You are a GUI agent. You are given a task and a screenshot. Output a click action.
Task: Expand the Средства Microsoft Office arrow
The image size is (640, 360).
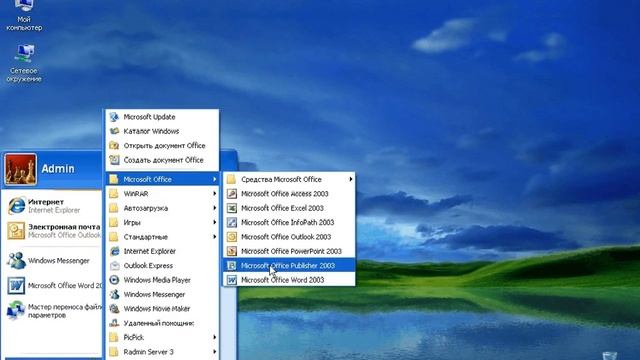pyautogui.click(x=351, y=179)
